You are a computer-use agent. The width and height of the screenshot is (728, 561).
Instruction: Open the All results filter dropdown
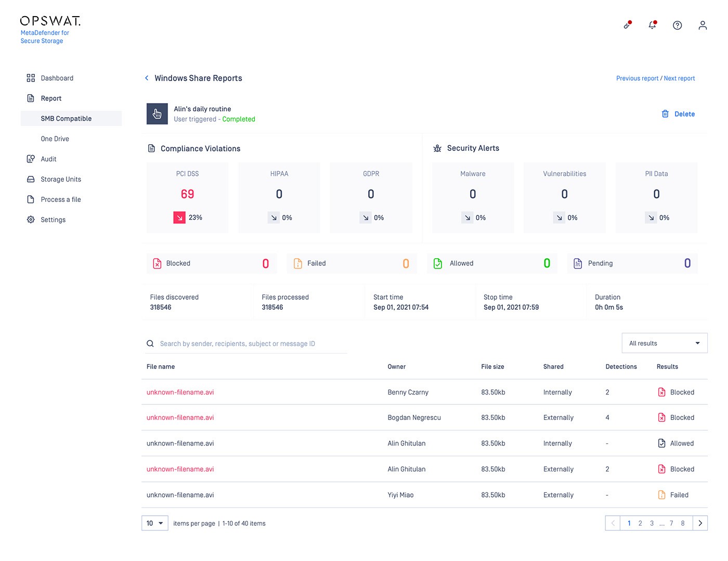(665, 343)
